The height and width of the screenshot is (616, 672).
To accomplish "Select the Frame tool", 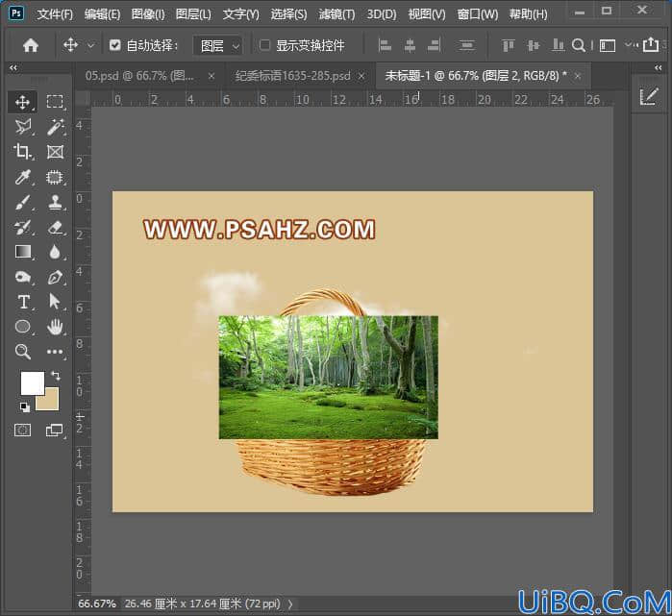I will (x=55, y=152).
